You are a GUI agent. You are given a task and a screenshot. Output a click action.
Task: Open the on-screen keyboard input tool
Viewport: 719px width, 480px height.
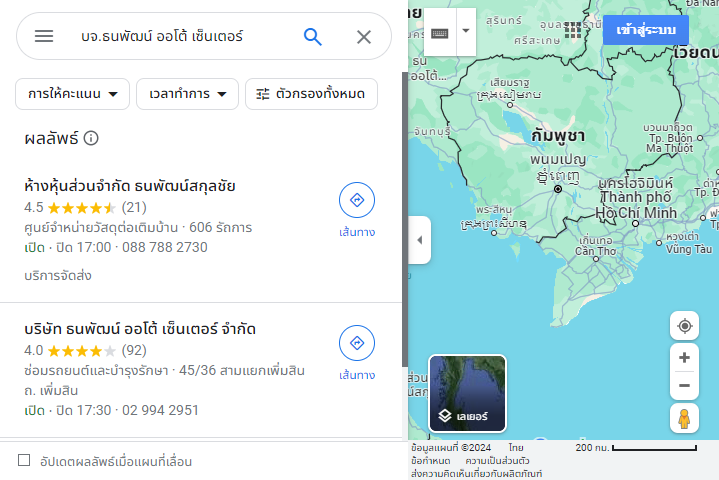[x=439, y=33]
